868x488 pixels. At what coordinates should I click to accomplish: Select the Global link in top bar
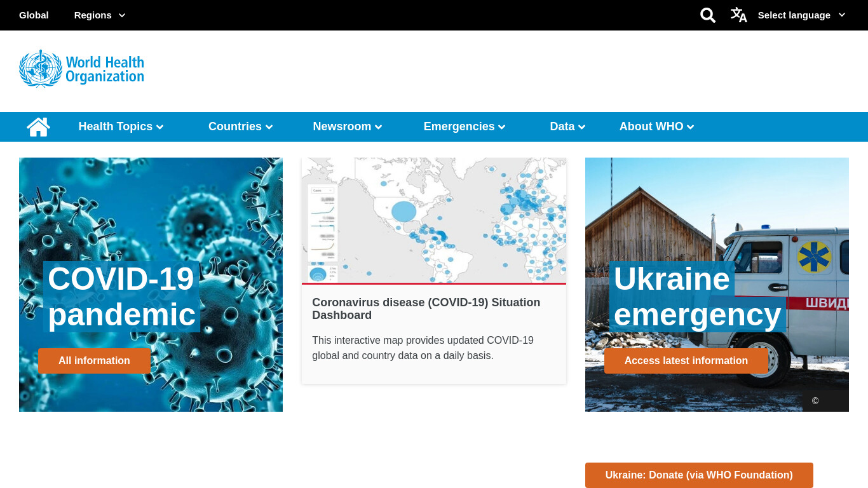(34, 15)
